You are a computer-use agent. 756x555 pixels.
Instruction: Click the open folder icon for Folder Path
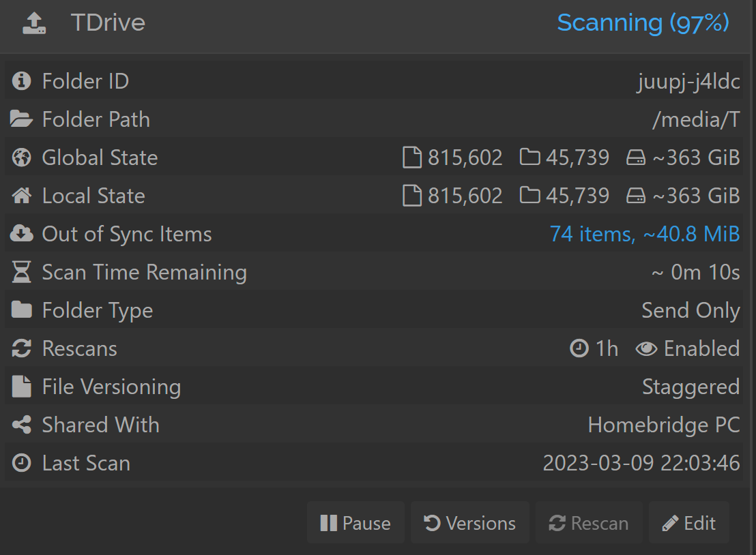pyautogui.click(x=21, y=119)
